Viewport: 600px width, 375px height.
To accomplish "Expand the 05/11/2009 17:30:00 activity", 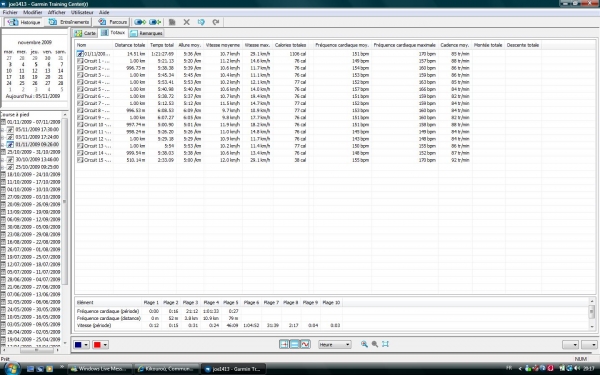I will tap(2, 130).
